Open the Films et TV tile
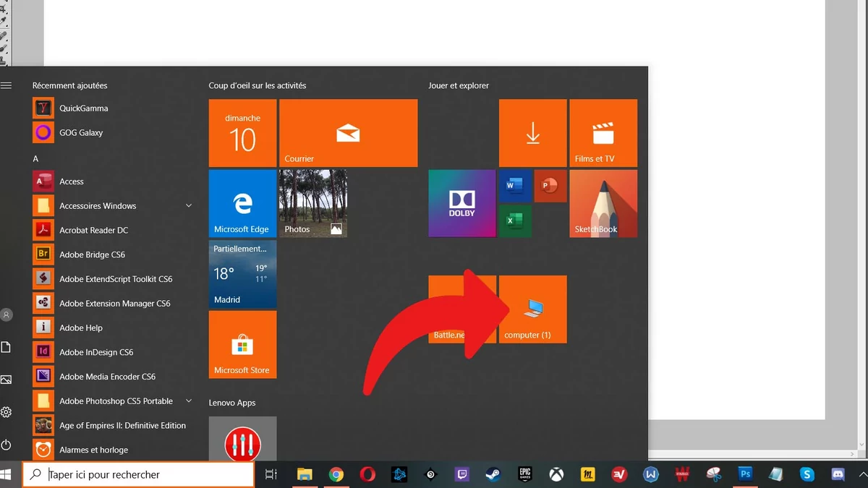This screenshot has width=868, height=488. point(603,133)
